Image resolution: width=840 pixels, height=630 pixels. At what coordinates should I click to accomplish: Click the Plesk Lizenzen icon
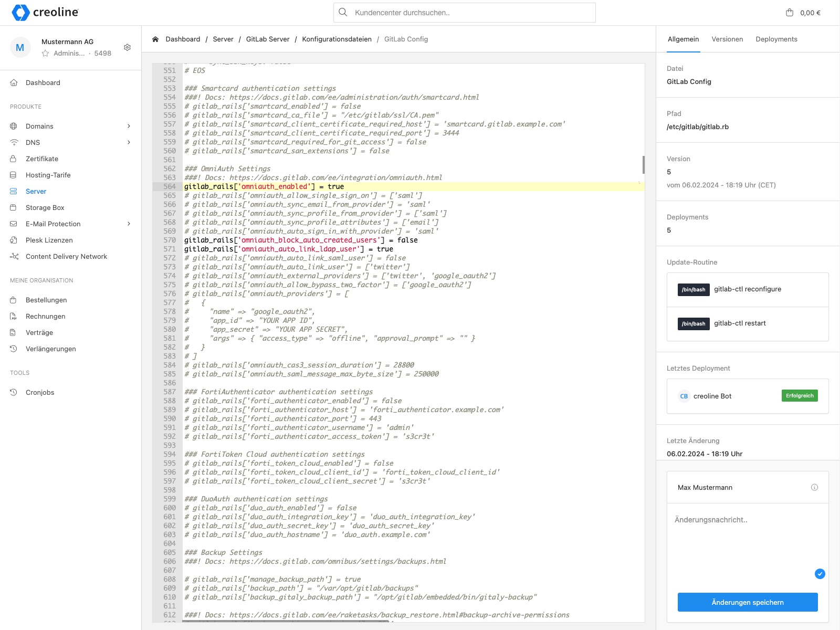(x=14, y=240)
